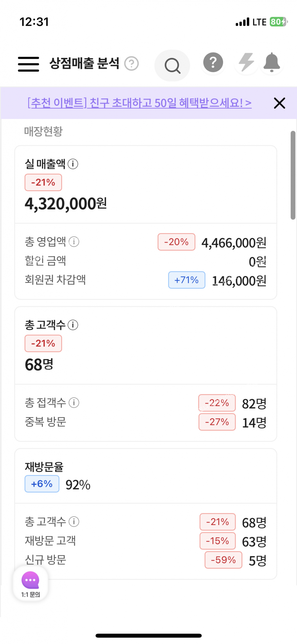Viewport: 297px width, 644px height.
Task: Tap the 4,320,000원 net sales amount
Action: coord(66,204)
